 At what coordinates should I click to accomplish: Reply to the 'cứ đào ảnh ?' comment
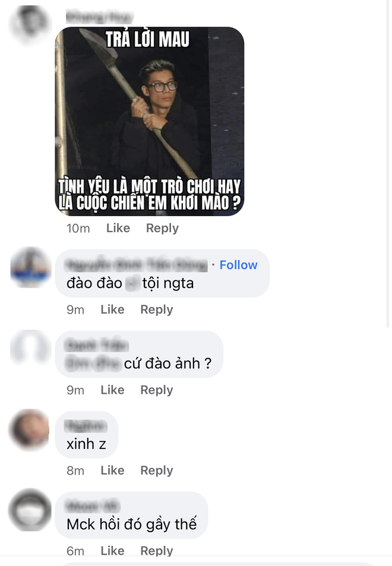(x=157, y=390)
